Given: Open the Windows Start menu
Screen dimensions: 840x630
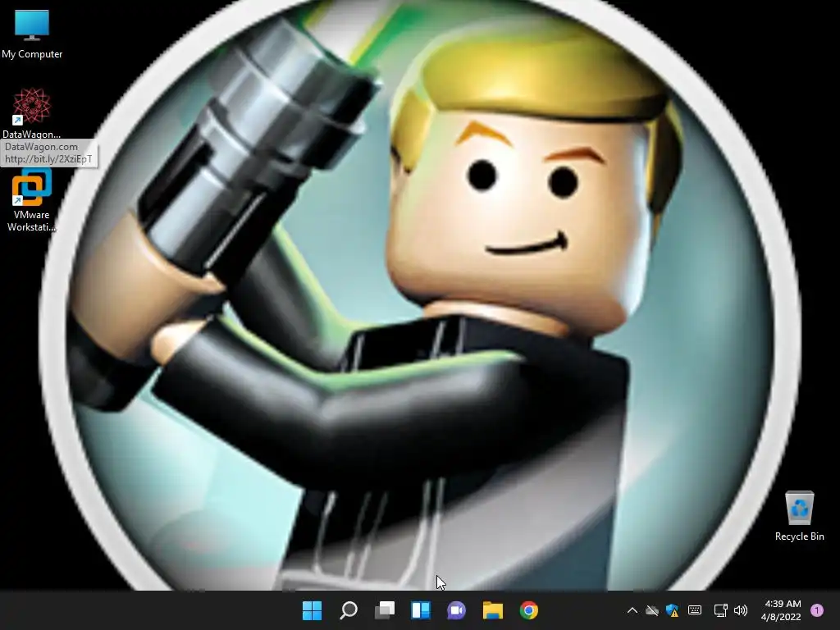Looking at the screenshot, I should point(313,610).
